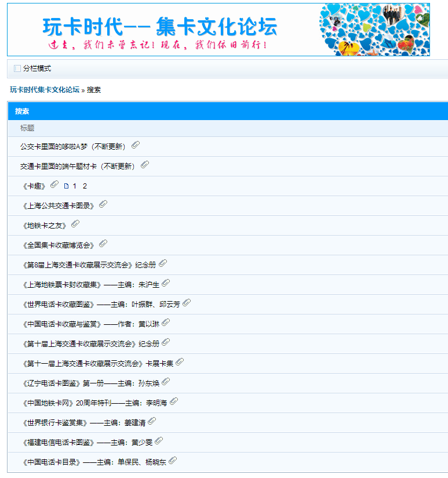Screen dimensions: 448x478
Task: Click attachment icon beside 《世界银行卡鉴赏集》 thread
Action: (x=152, y=421)
